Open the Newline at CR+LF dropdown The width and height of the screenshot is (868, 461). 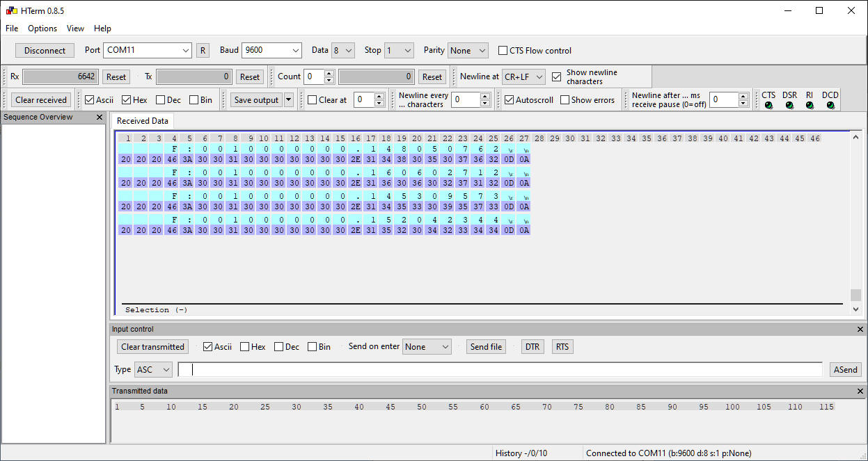pos(523,76)
